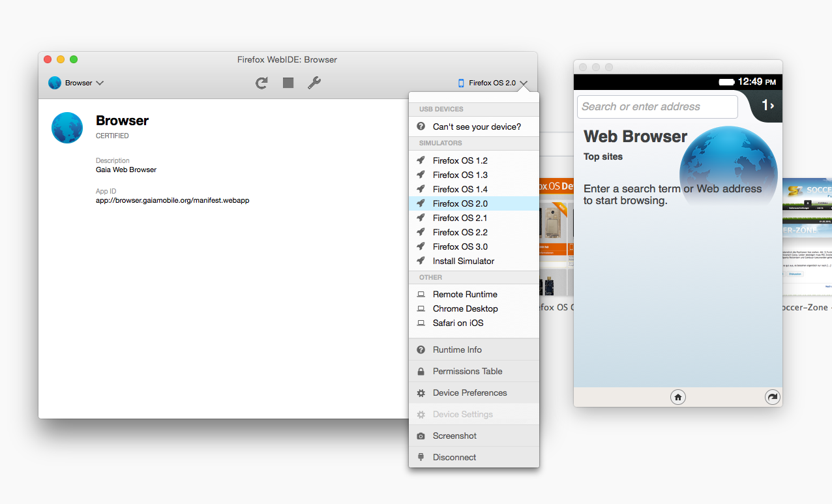Click the battery icon in simulator status bar

tap(726, 82)
